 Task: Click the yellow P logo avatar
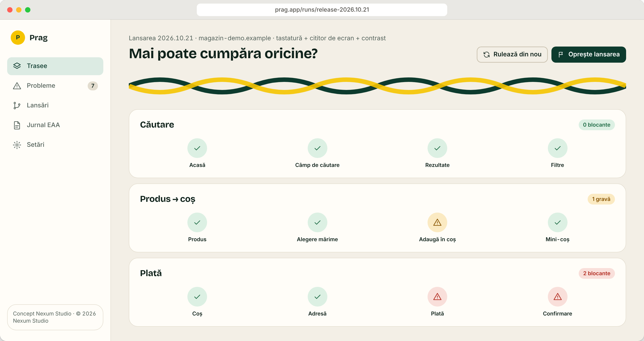pyautogui.click(x=18, y=38)
